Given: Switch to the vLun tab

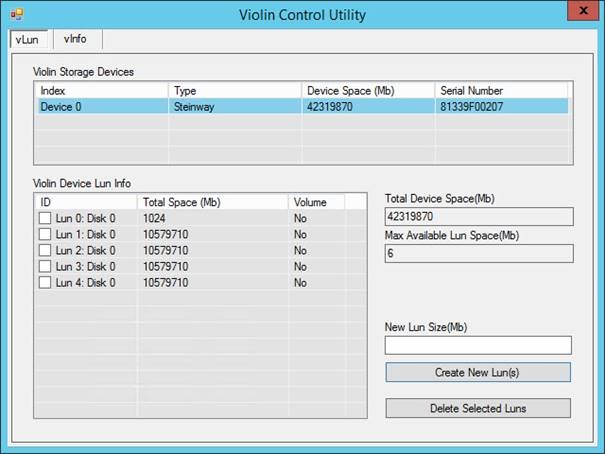Looking at the screenshot, I should 27,40.
